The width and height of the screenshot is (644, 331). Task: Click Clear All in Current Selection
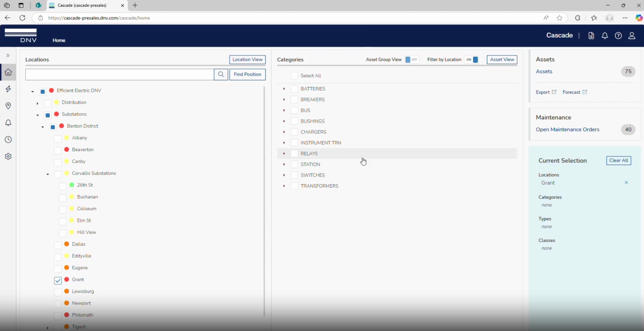coord(619,161)
